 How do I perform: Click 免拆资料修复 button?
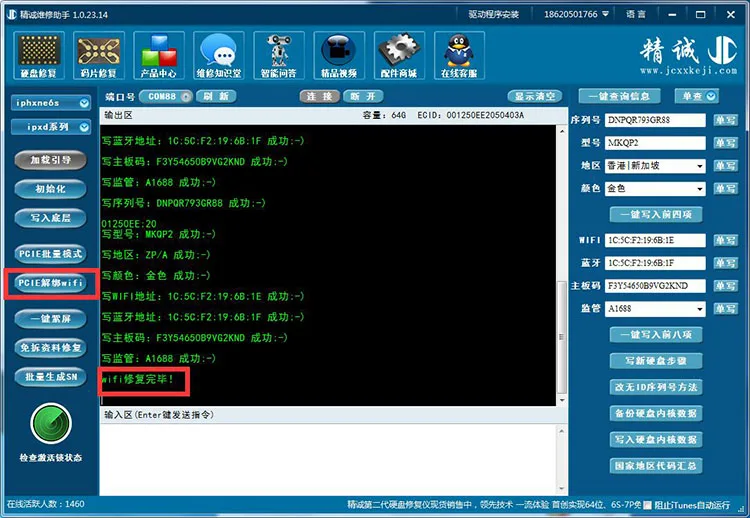pyautogui.click(x=51, y=348)
